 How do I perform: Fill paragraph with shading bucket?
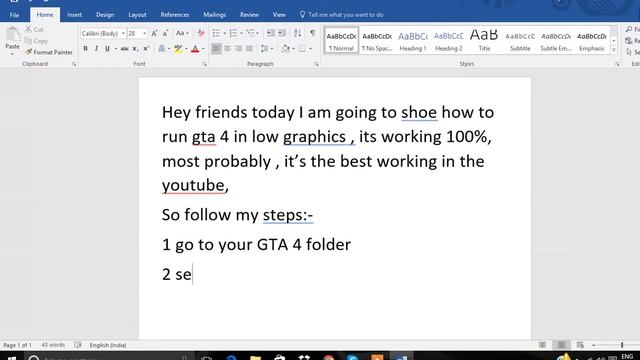[285, 49]
